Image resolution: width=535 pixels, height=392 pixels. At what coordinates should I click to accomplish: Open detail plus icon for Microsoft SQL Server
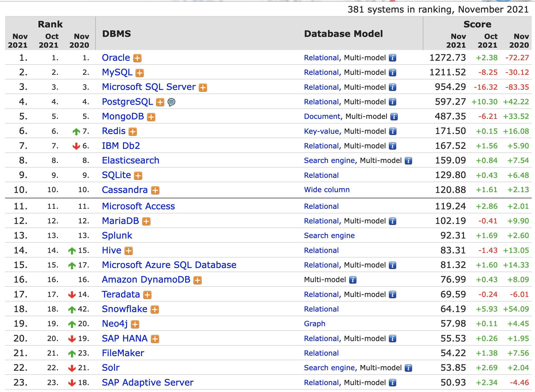[203, 88]
